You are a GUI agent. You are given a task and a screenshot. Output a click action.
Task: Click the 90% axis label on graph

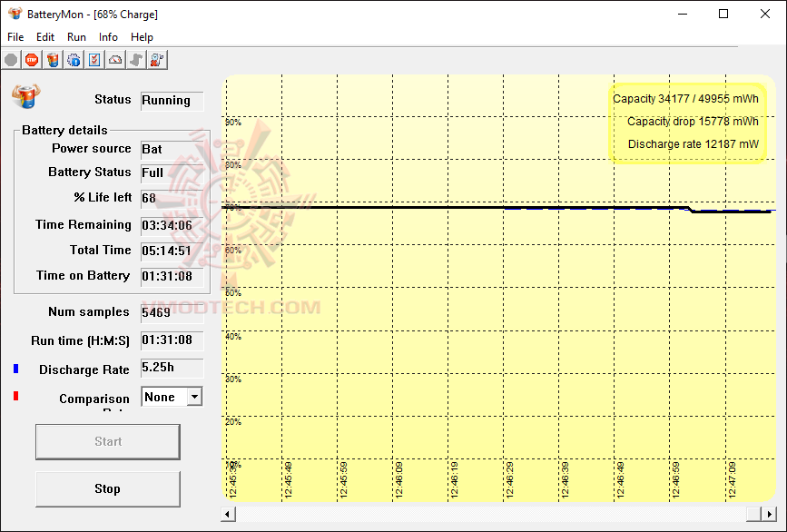(233, 123)
